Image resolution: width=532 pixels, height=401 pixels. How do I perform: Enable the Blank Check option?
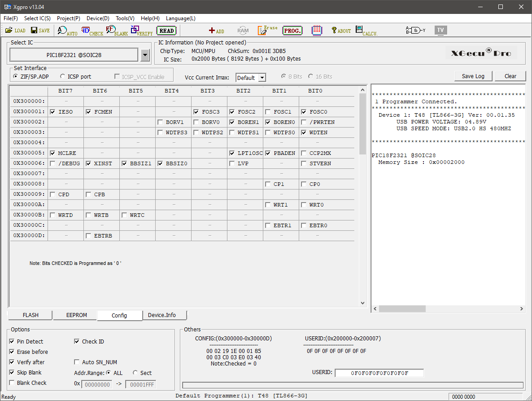click(x=12, y=383)
